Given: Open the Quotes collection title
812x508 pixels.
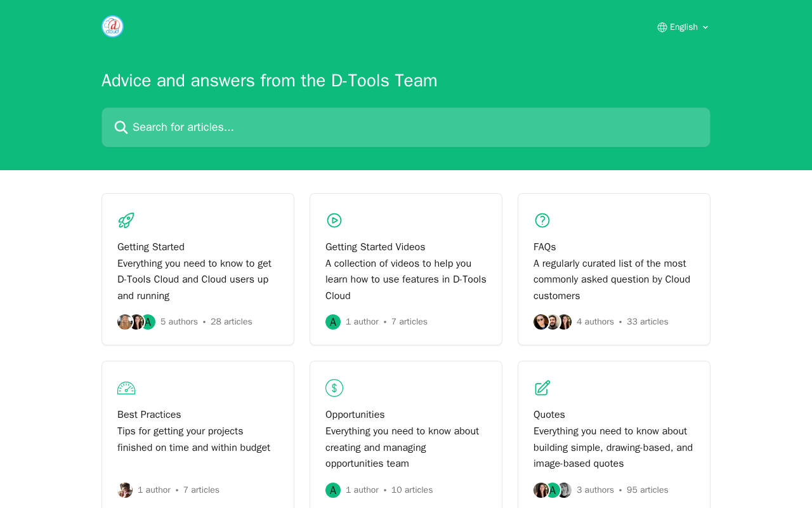Looking at the screenshot, I should [549, 415].
